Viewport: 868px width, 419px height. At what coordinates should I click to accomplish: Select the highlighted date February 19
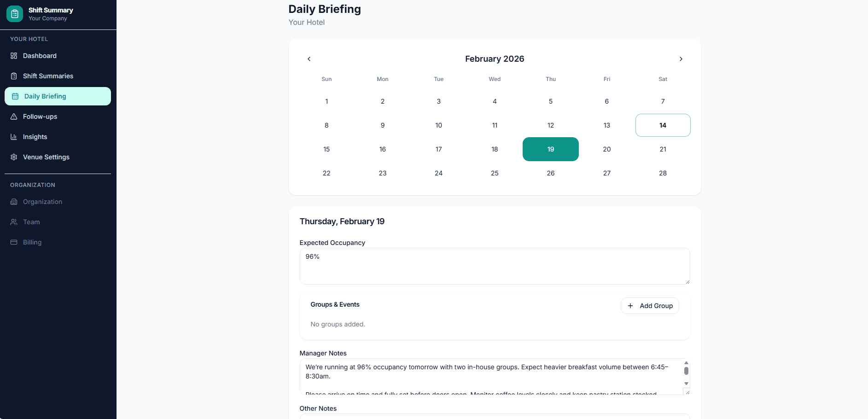tap(550, 149)
